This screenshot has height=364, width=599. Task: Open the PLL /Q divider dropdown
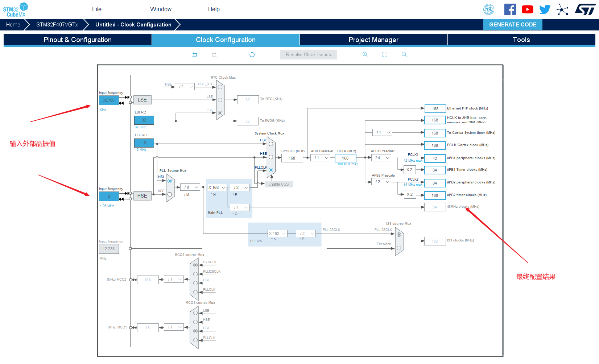[240, 207]
